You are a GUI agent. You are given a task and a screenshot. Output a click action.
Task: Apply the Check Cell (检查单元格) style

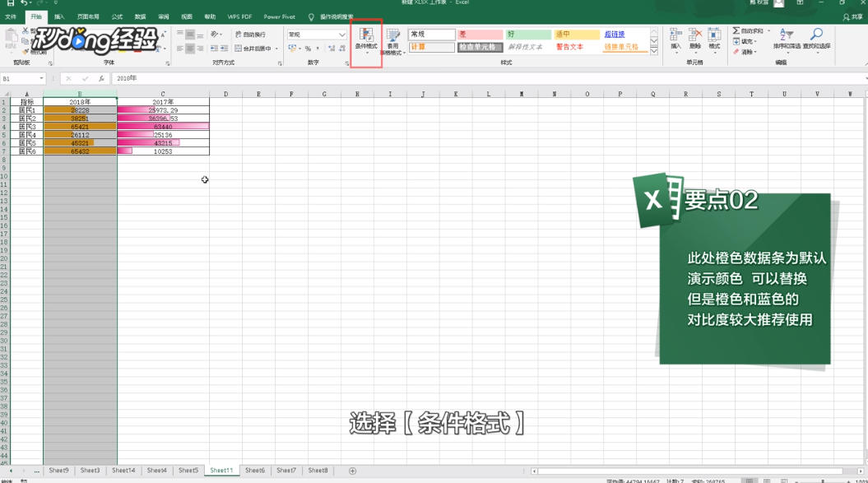480,47
